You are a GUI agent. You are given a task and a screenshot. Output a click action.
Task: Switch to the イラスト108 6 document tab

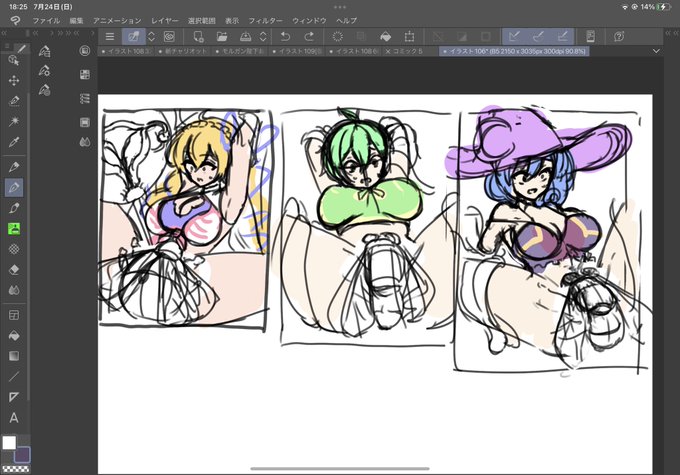(x=354, y=51)
